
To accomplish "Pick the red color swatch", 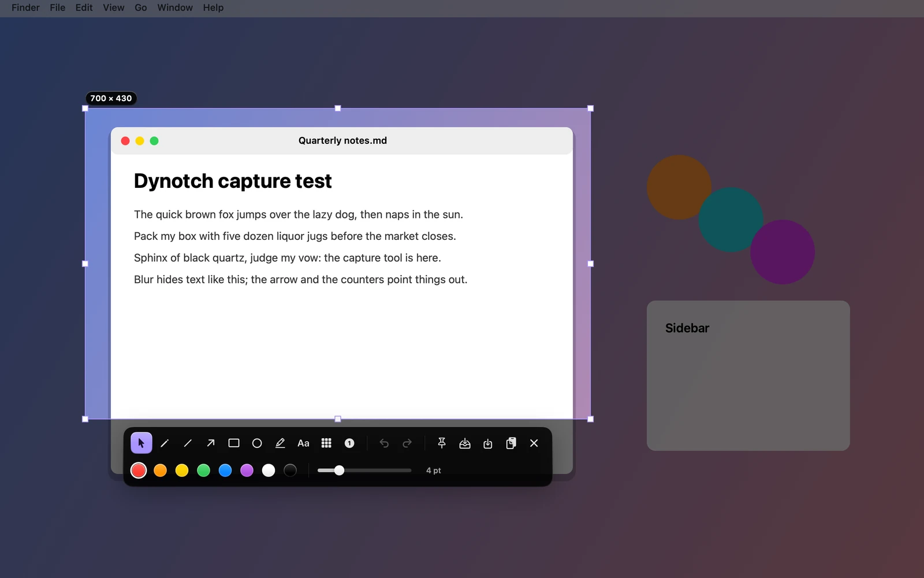I will point(139,470).
